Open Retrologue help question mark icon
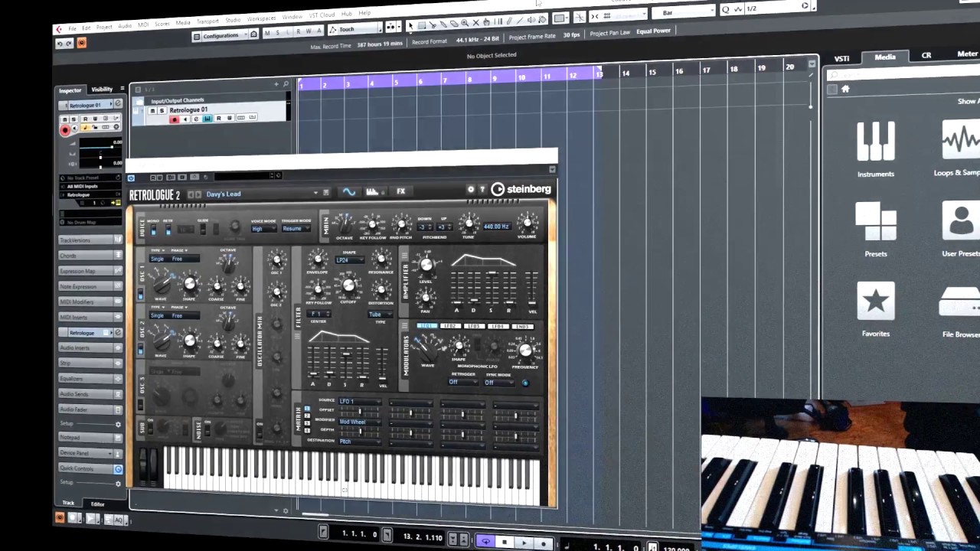The image size is (980, 551). pos(482,189)
